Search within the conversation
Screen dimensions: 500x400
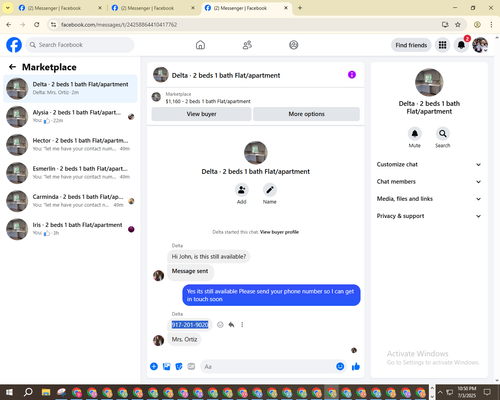click(443, 134)
